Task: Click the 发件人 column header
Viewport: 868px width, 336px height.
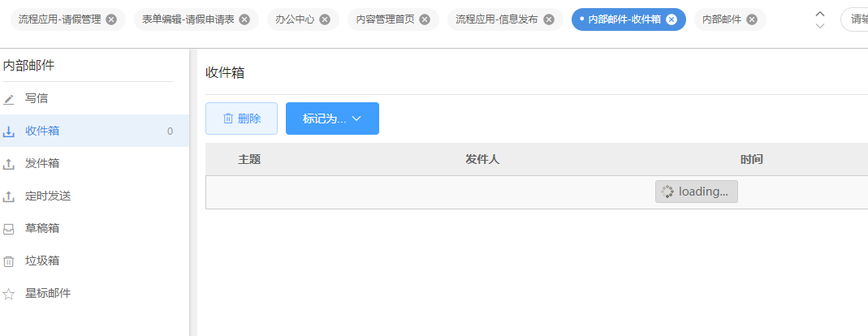Action: point(482,159)
